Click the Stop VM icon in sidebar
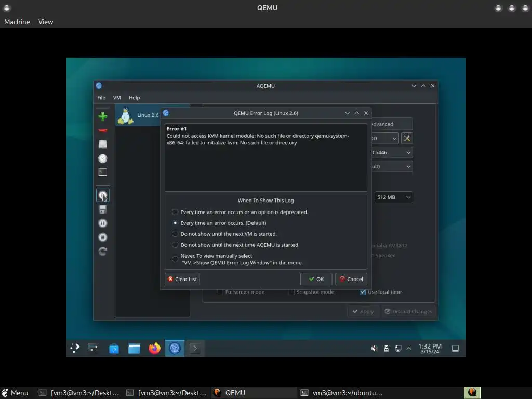Image resolution: width=532 pixels, height=399 pixels. point(103,237)
